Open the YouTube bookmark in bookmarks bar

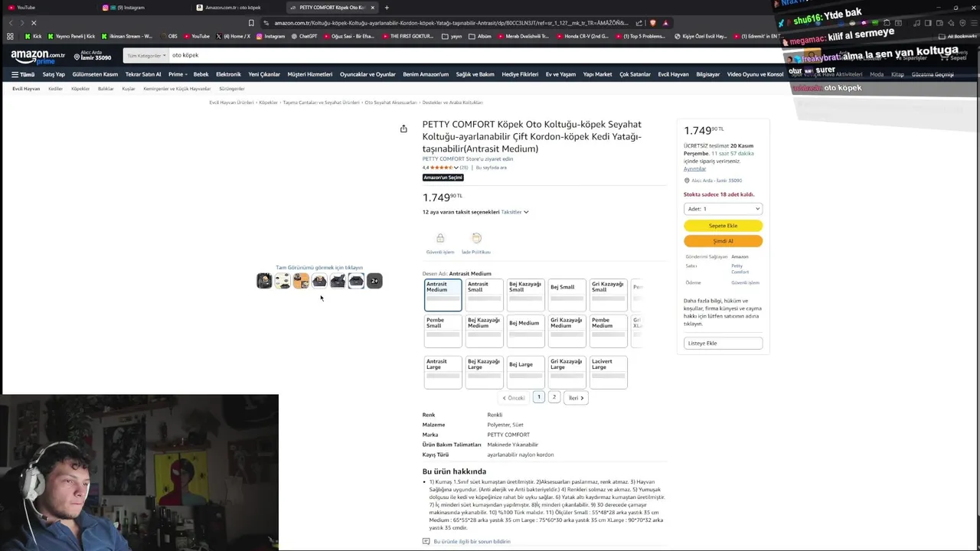pyautogui.click(x=196, y=36)
